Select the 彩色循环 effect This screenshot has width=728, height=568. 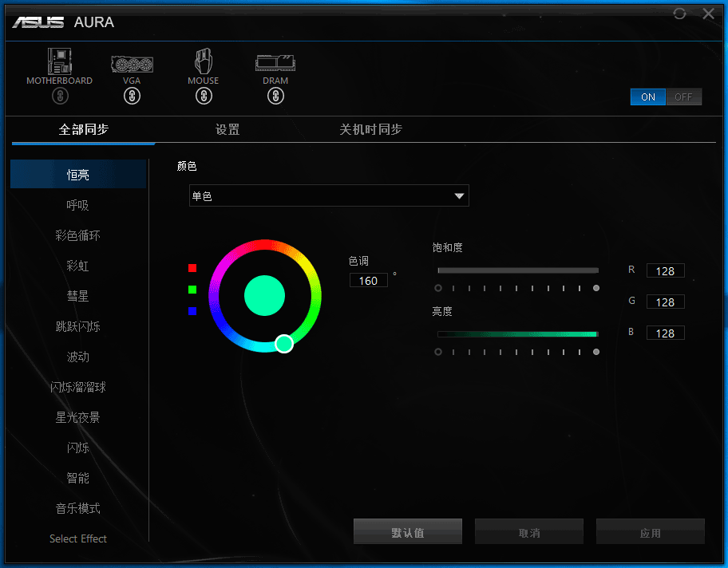(x=78, y=235)
